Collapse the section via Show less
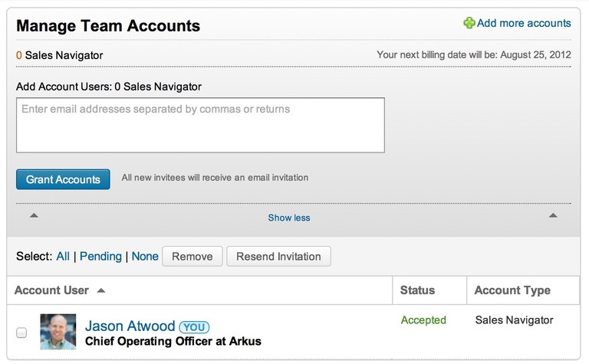589x364 pixels. pos(289,218)
